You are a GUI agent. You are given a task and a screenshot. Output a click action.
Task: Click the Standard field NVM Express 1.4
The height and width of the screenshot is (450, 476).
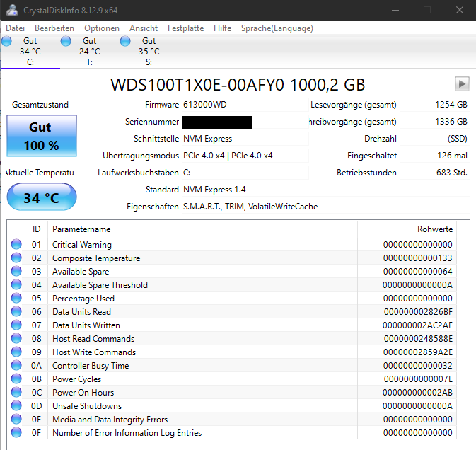pos(326,190)
